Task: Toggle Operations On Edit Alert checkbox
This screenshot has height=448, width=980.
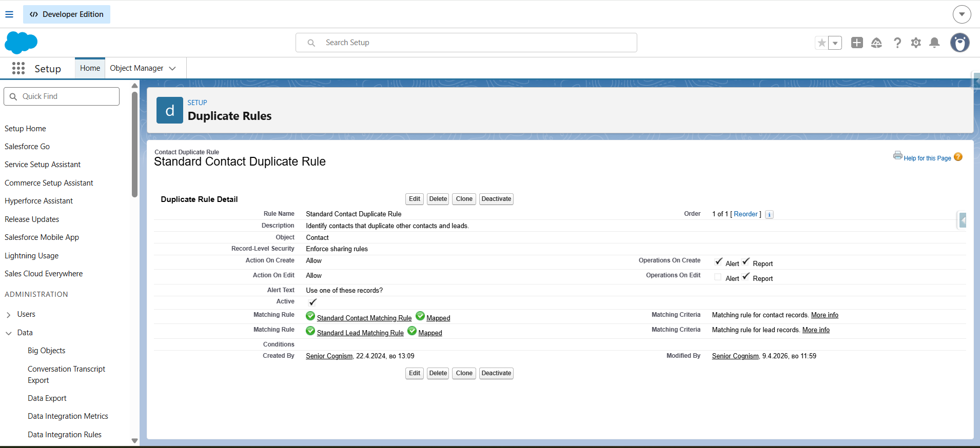Action: click(x=718, y=277)
